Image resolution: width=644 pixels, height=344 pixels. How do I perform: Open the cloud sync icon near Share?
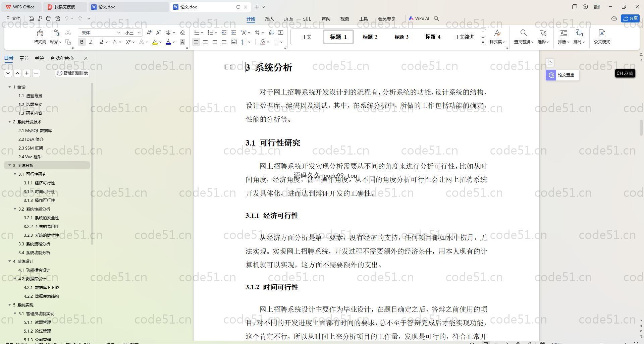click(x=614, y=18)
